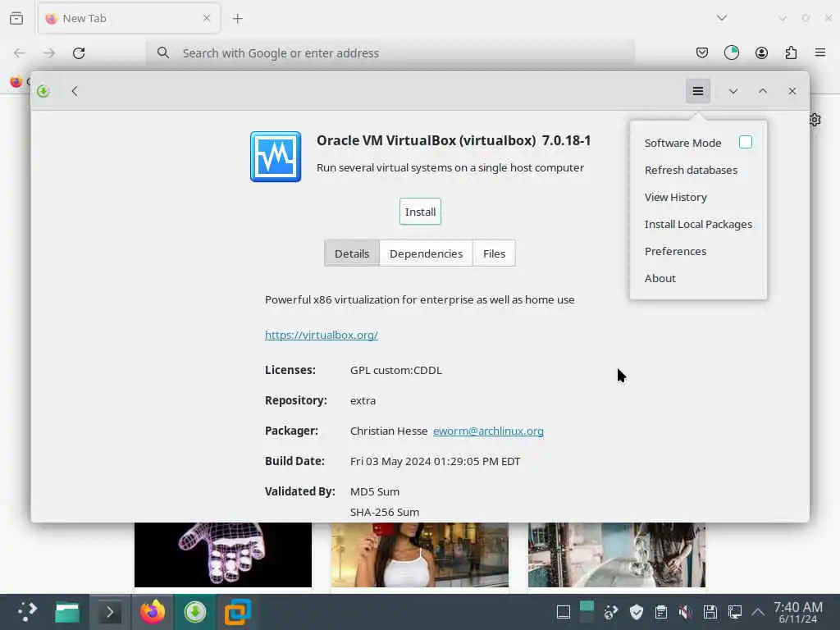Open Firefox recent browsing tabs icon

[16, 18]
